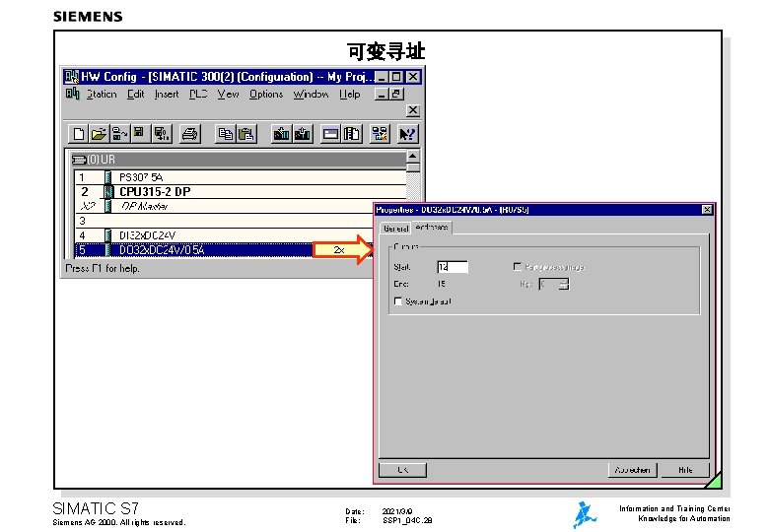Click the Print toolbar icon

coord(190,134)
